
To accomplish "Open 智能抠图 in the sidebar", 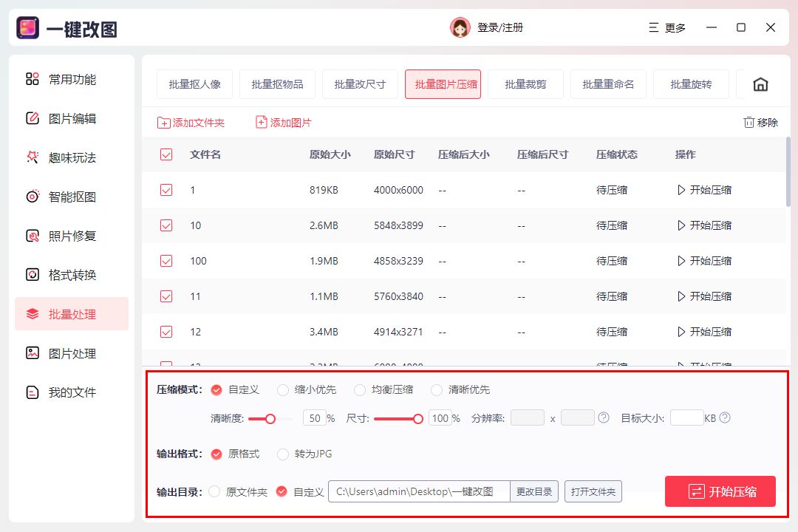I will click(71, 197).
